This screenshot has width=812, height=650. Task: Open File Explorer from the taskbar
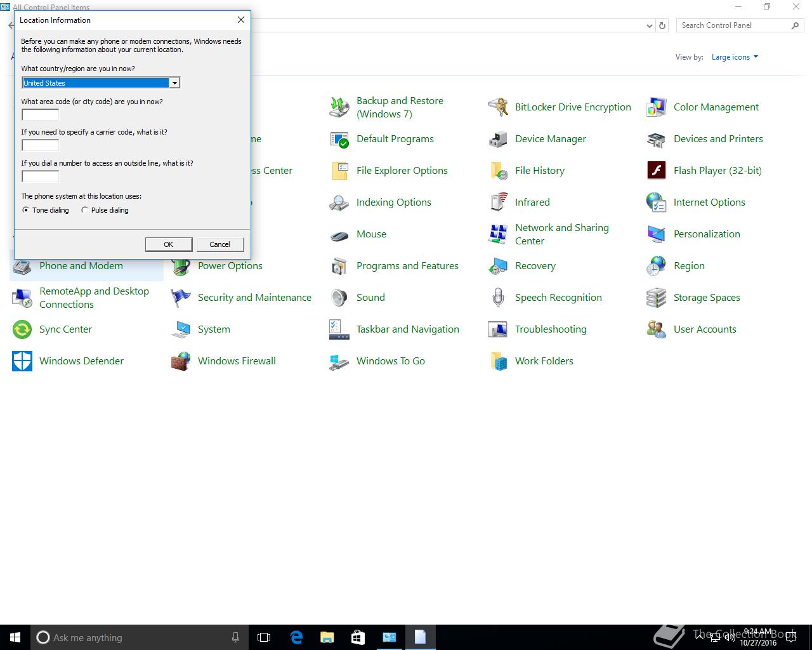point(327,637)
